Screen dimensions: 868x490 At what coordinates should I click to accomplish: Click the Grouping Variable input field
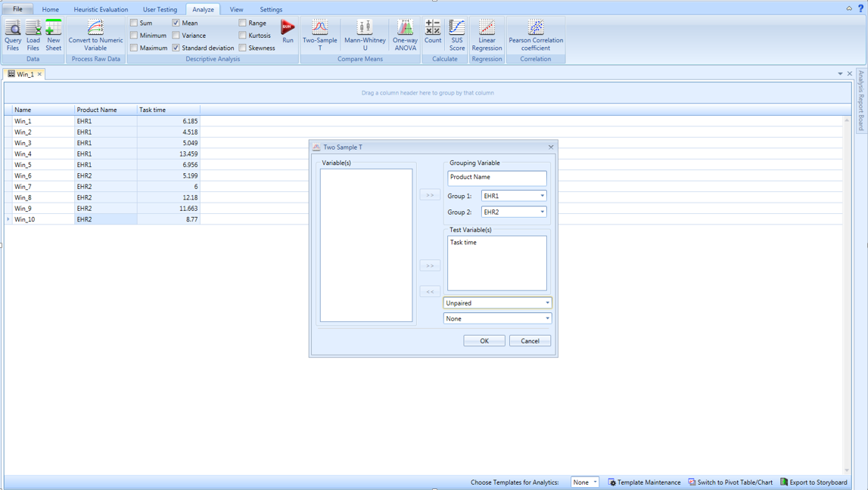(x=496, y=178)
